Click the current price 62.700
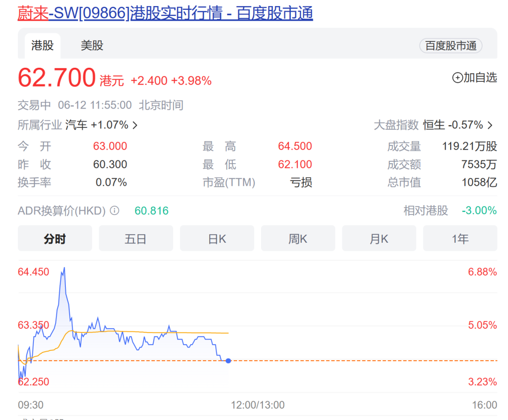Screen dimensions: 508x420 tap(57, 78)
